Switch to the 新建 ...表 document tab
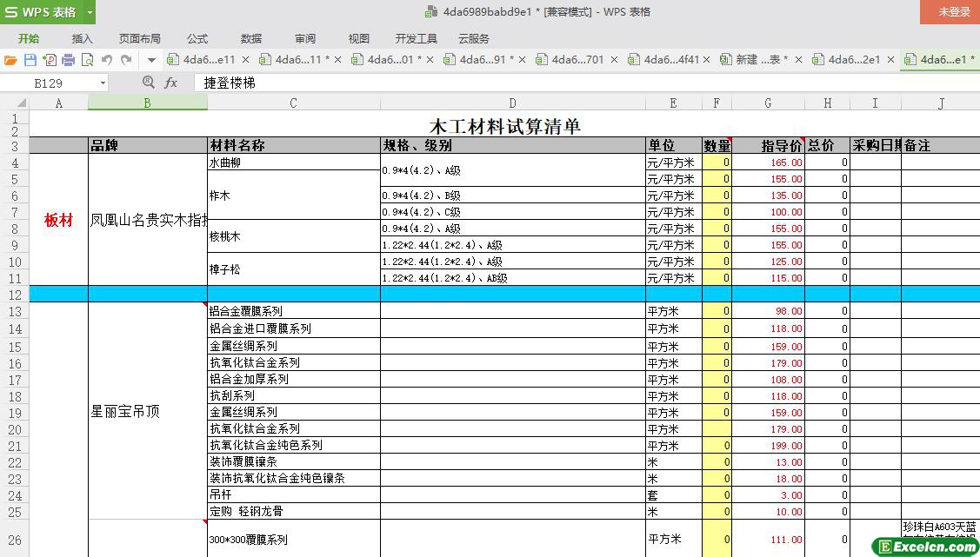980x557 pixels. [x=757, y=60]
